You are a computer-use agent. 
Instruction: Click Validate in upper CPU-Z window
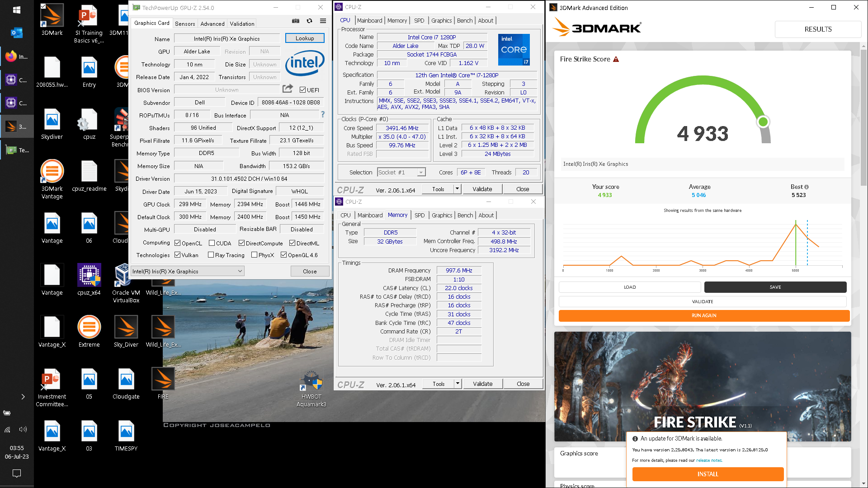click(482, 189)
